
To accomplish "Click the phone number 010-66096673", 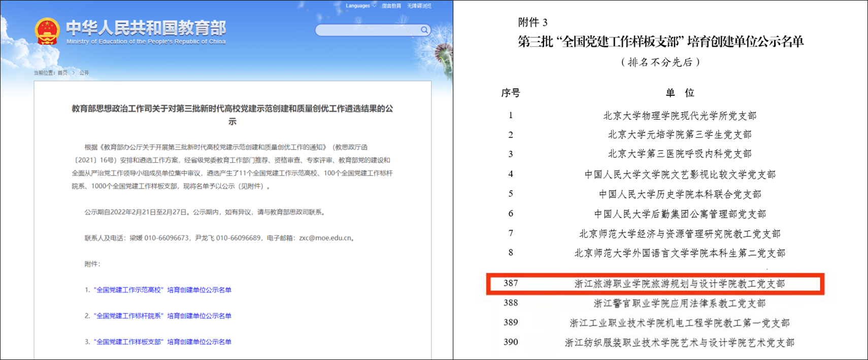I will tap(166, 238).
